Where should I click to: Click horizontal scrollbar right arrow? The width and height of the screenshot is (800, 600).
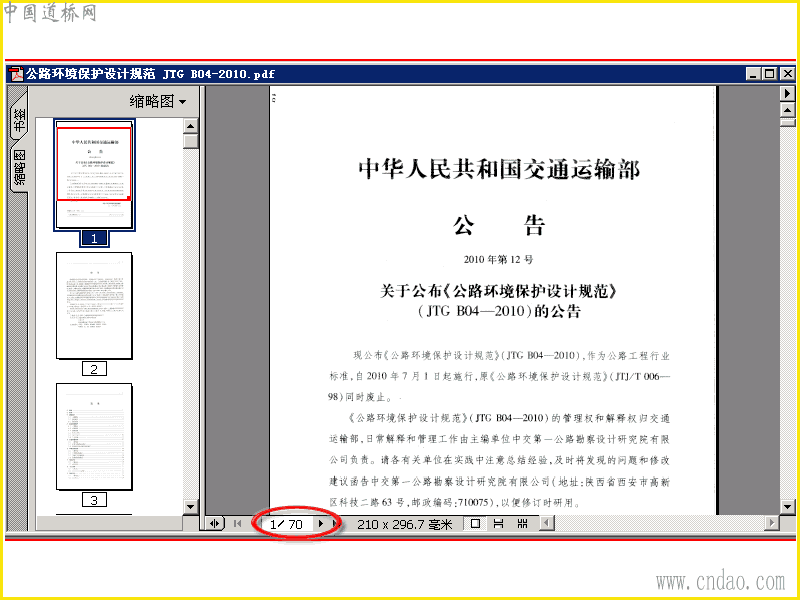[x=771, y=523]
